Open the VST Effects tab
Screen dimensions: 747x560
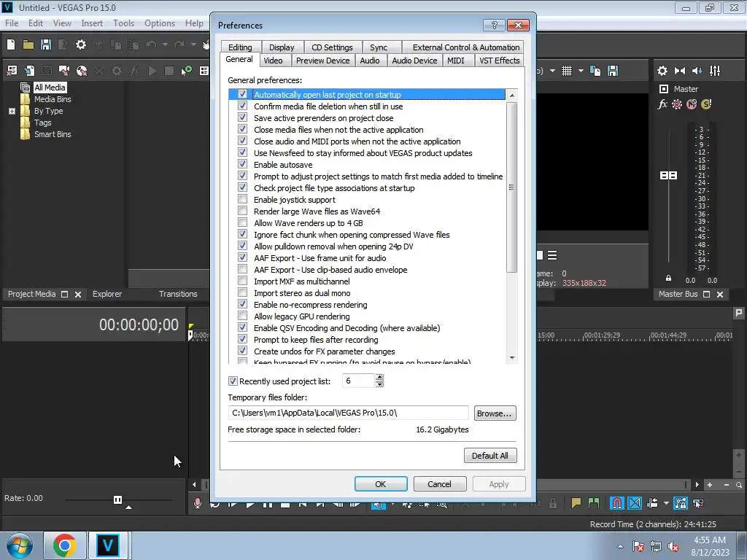(x=499, y=61)
